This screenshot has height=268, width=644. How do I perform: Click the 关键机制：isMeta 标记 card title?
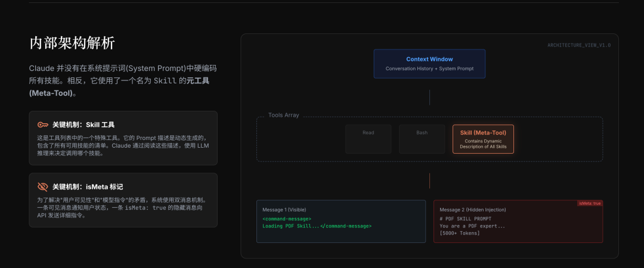(x=88, y=187)
